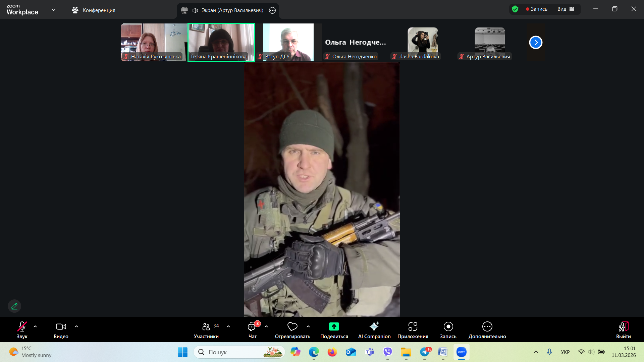The height and width of the screenshot is (362, 644).
Task: Open the Participants (Участники) list
Action: [x=206, y=330]
